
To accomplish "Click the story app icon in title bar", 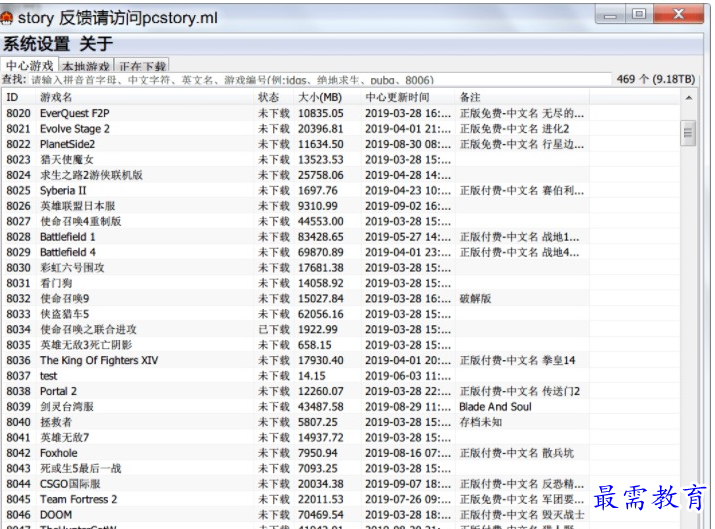I will click(x=6, y=18).
